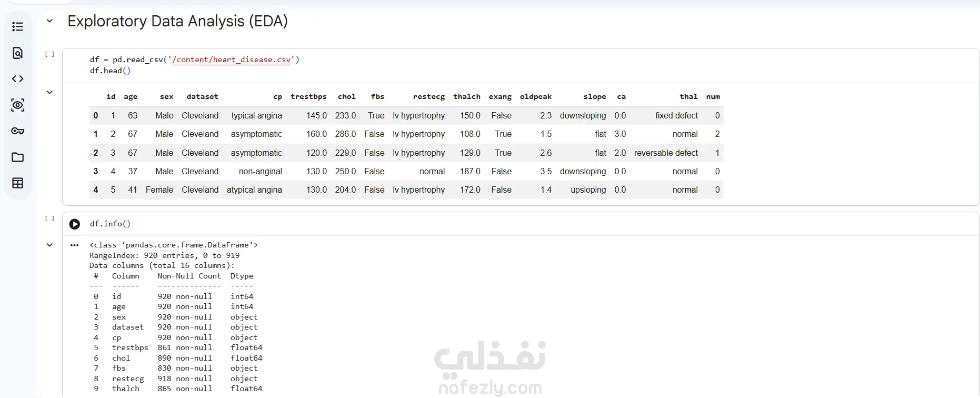Click the 'thal' column header

point(688,97)
